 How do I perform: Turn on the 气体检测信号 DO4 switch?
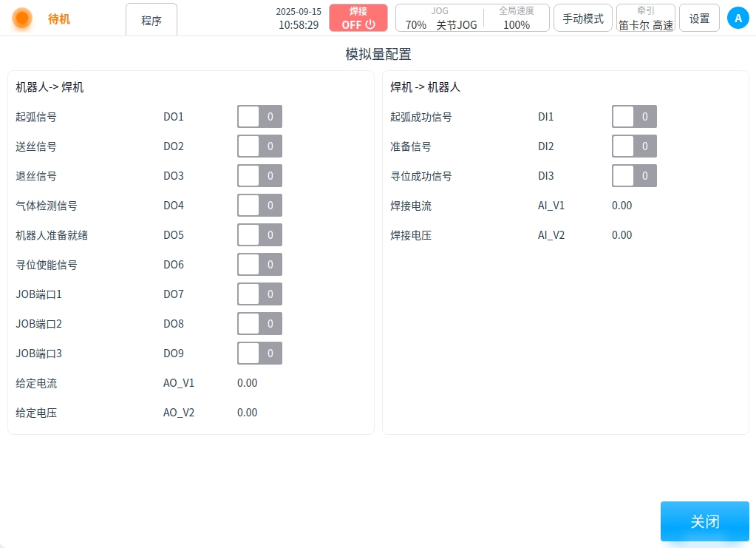(x=259, y=206)
